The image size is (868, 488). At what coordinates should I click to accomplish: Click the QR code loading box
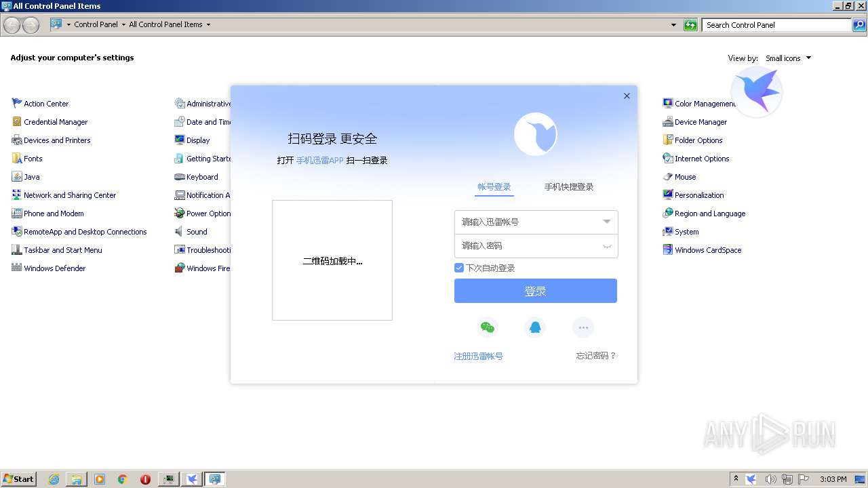click(332, 260)
